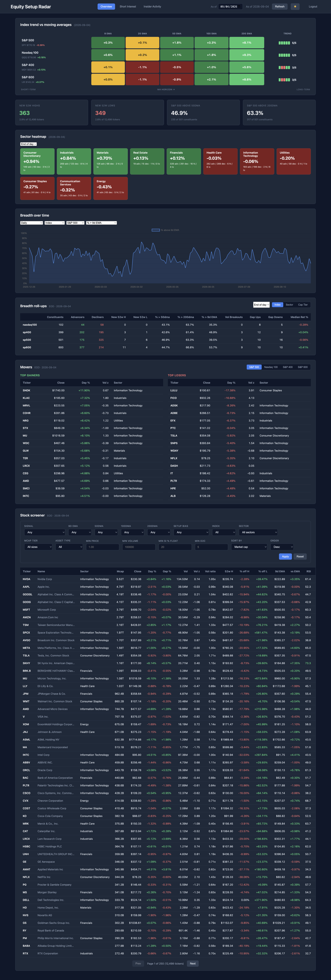The width and height of the screenshot is (331, 980).
Task: Open the '% > 9d EMA' metric dropdown
Action: click(101, 223)
